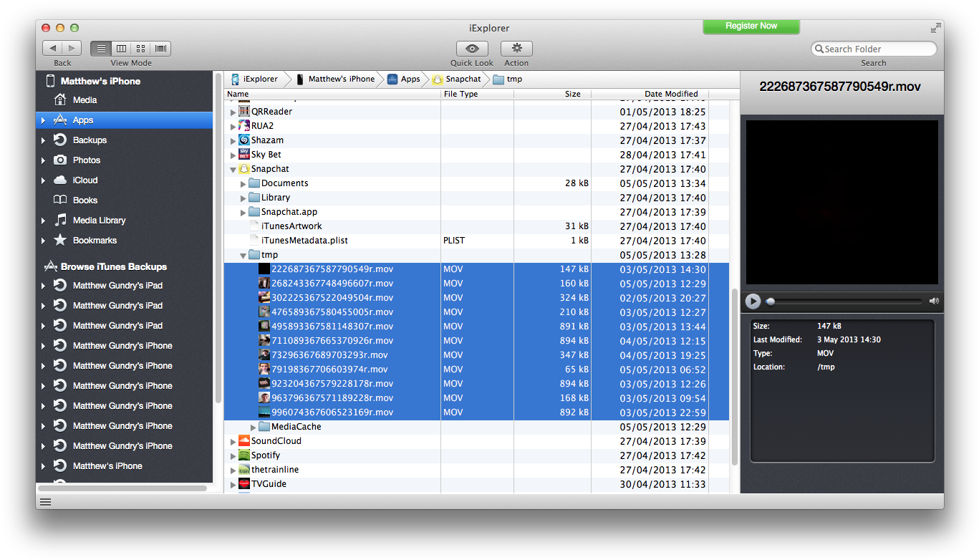Expand the Backups sidebar section
This screenshot has width=979, height=560.
pyautogui.click(x=44, y=140)
